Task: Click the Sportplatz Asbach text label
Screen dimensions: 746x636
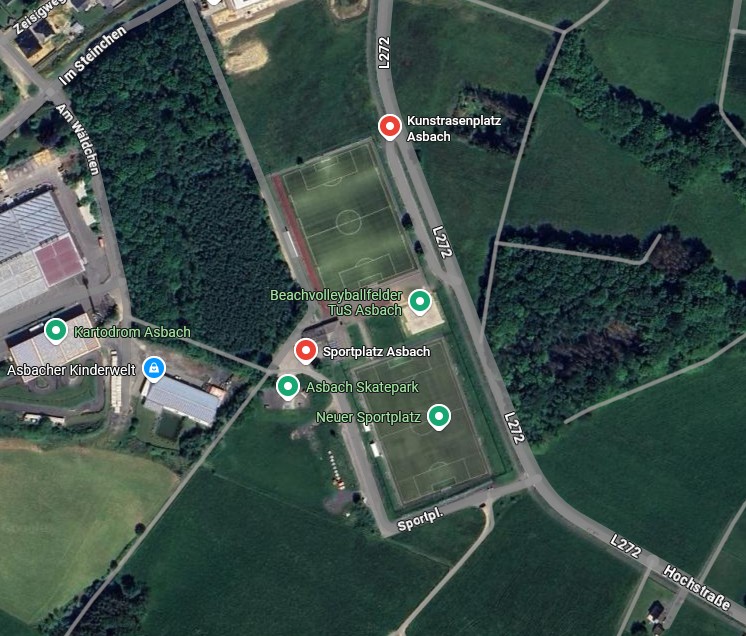Action: coord(376,352)
